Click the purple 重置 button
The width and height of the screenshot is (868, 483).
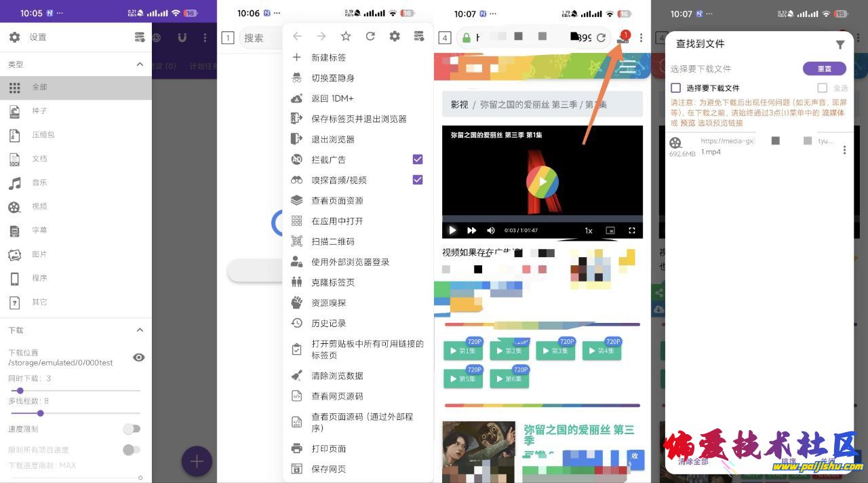[824, 69]
